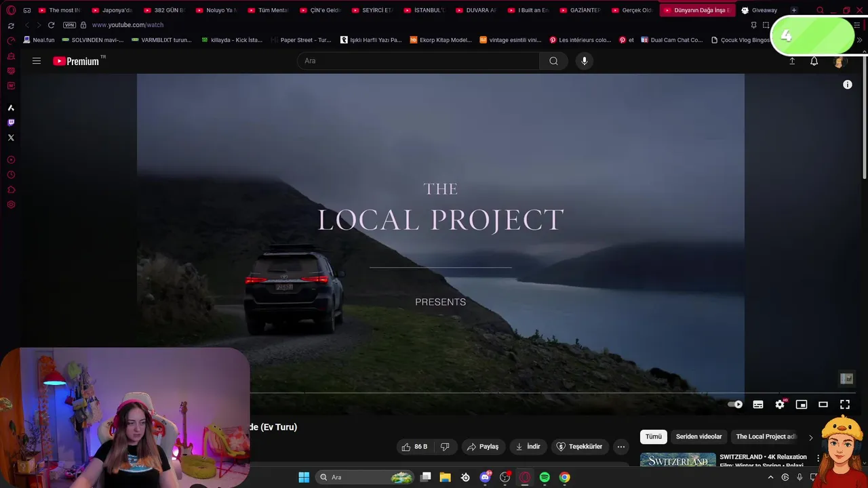Toggle subtitles in the video player
The width and height of the screenshot is (868, 488).
(758, 405)
